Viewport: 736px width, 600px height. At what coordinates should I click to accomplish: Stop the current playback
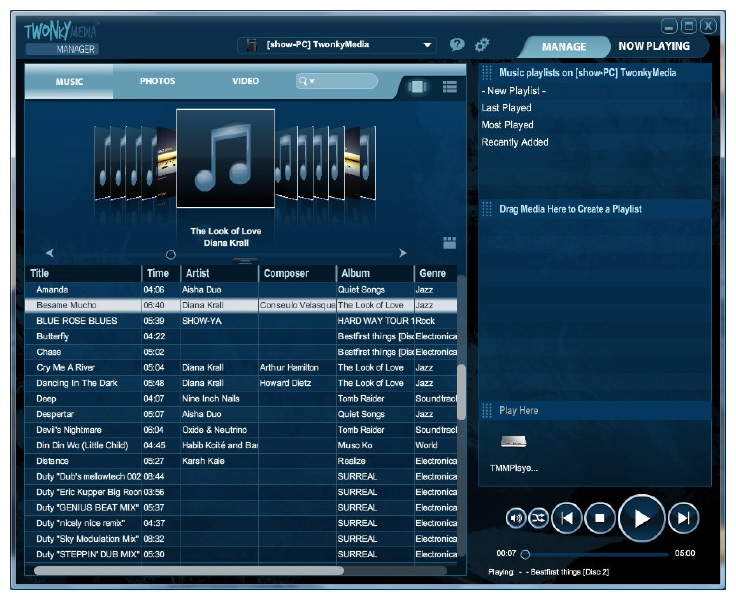point(599,517)
